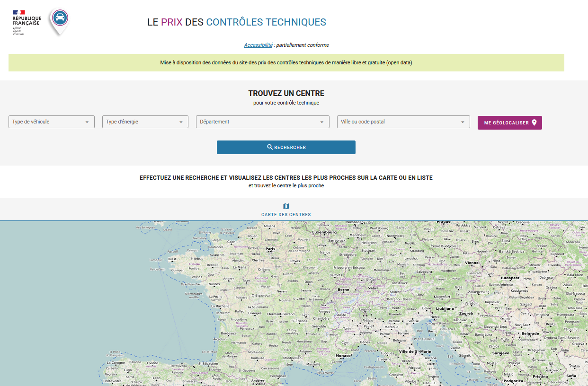The image size is (588, 386).
Task: Click the "partiellement conforme" text
Action: (x=303, y=45)
